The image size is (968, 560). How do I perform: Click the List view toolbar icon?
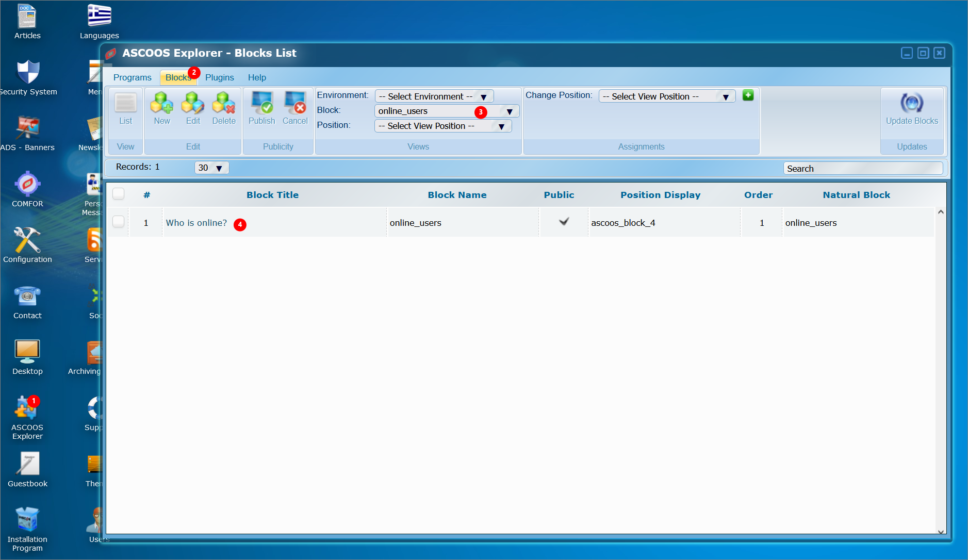[x=126, y=109]
